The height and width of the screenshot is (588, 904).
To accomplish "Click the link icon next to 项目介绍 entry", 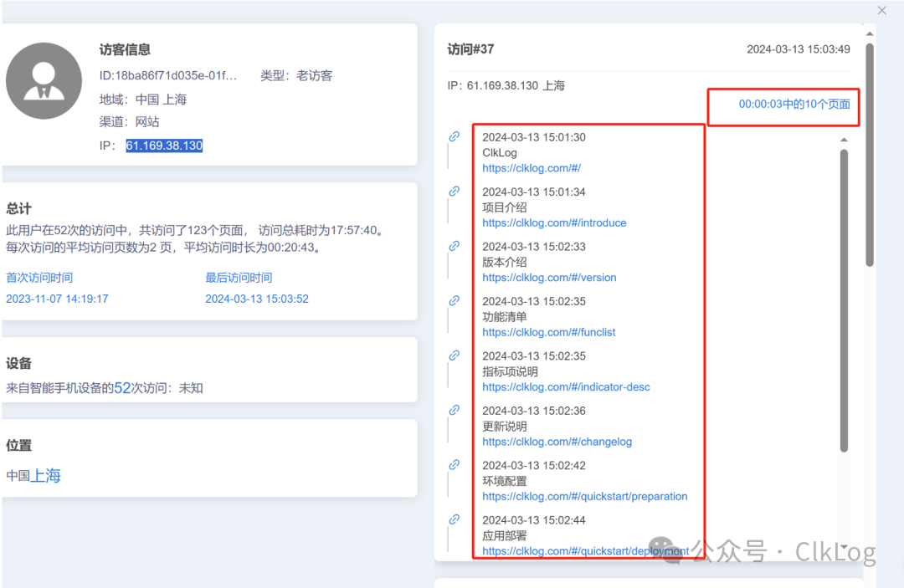I will coord(455,191).
